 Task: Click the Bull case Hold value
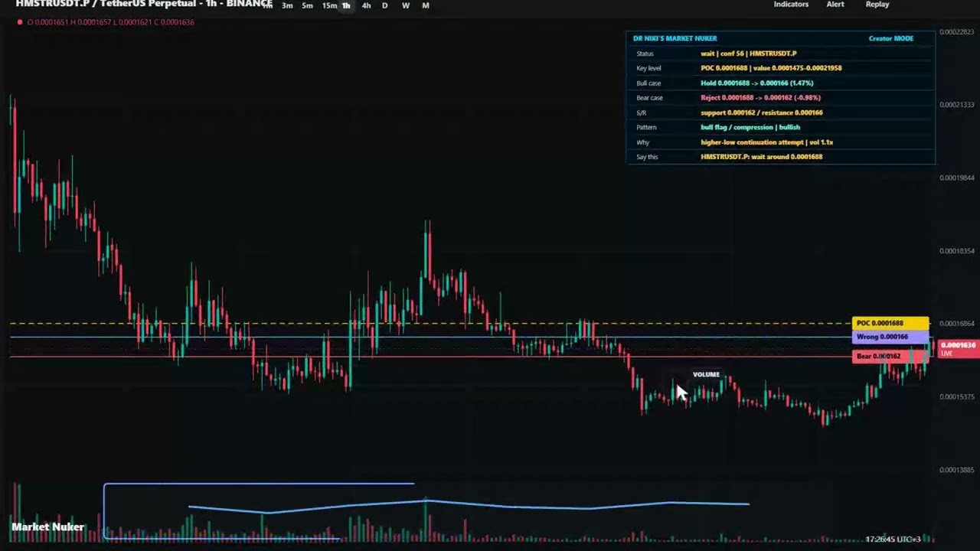pos(757,83)
